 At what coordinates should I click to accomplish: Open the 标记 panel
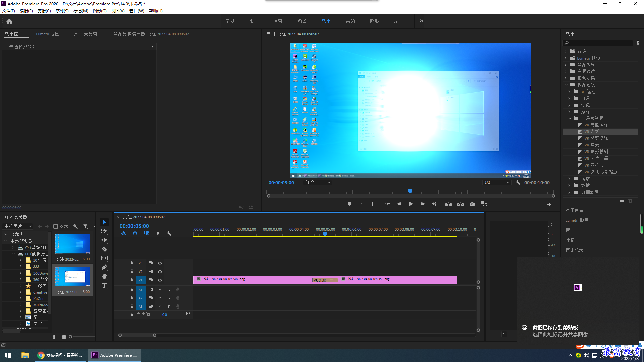pos(570,240)
